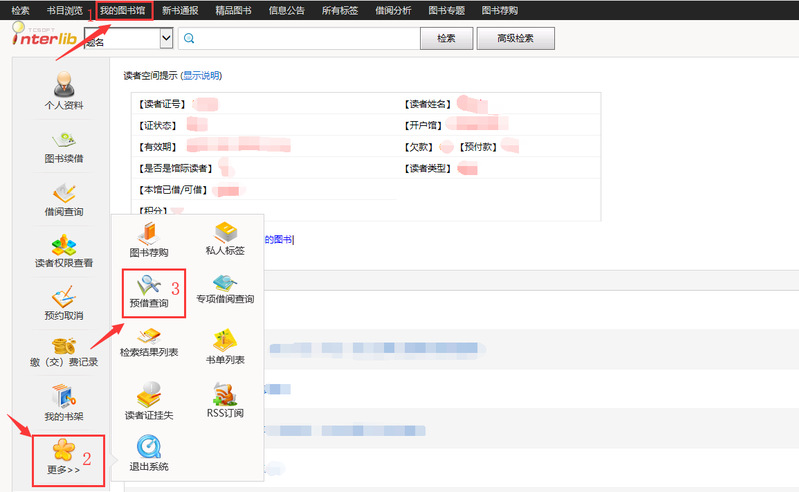The height and width of the screenshot is (492, 799).
Task: Click the 预借查询 icon in popup
Action: coord(150,289)
